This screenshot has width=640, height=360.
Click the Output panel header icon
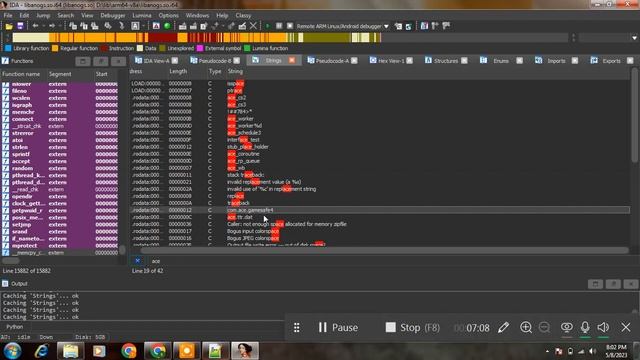[x=5, y=283]
